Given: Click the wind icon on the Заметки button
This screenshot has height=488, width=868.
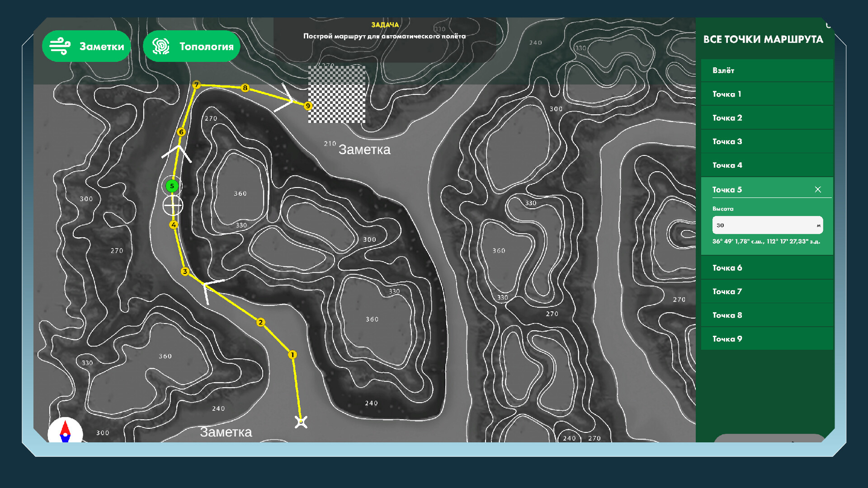Looking at the screenshot, I should point(61,46).
